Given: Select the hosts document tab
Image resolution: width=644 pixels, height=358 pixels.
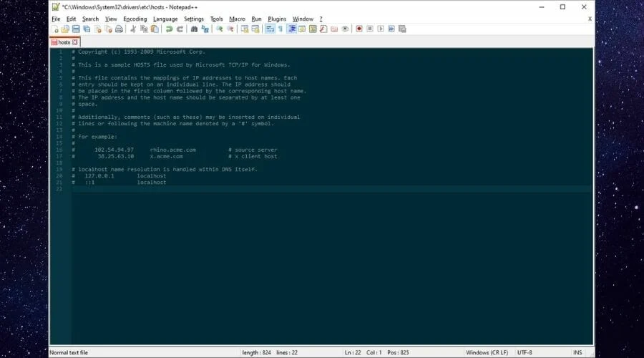Looking at the screenshot, I should [x=64, y=42].
